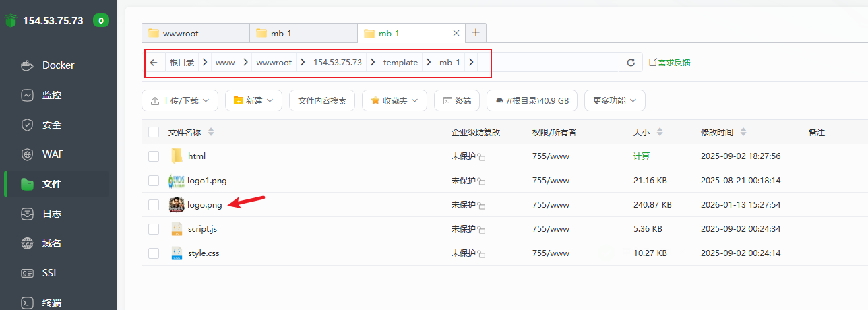Close the active mb-1 tab

pyautogui.click(x=456, y=33)
